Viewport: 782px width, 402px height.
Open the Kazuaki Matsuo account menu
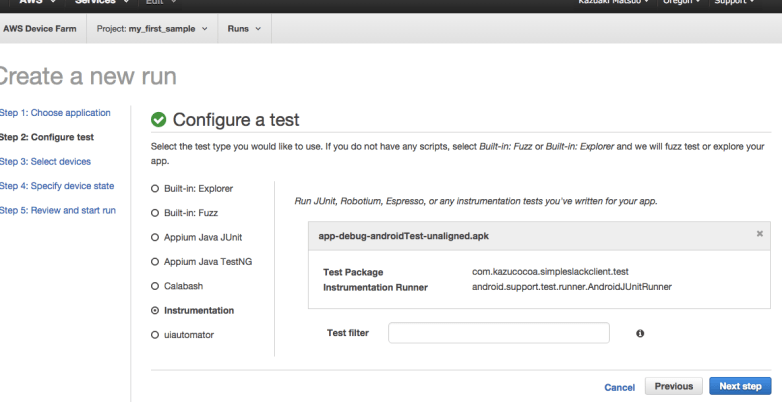point(613,2)
